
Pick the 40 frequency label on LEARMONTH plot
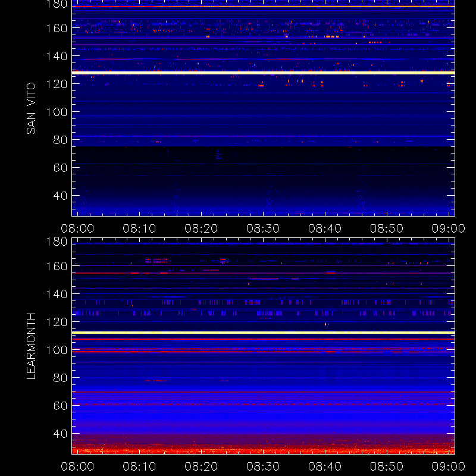60,434
